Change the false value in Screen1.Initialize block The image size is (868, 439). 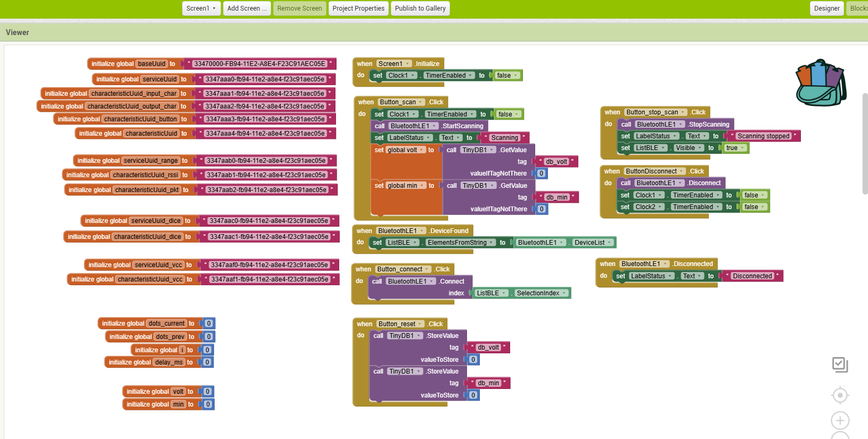(x=507, y=76)
